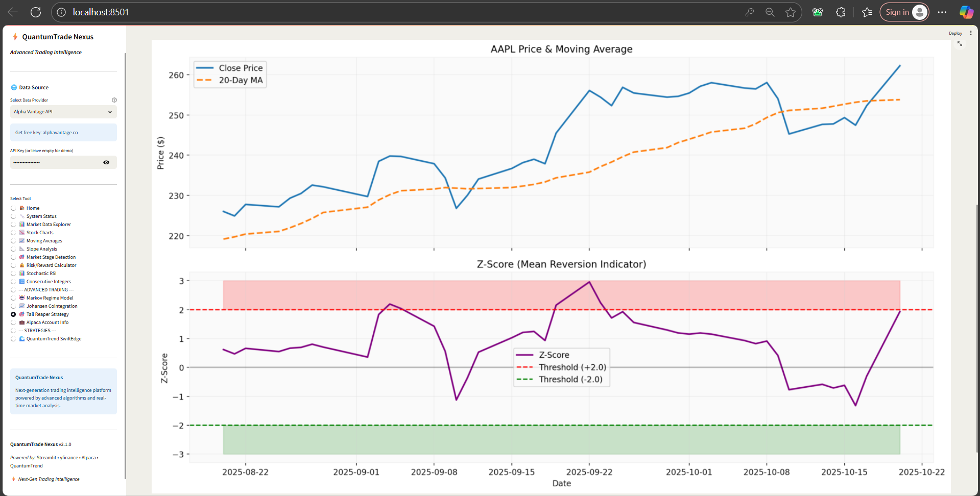Open browser settings and more menu

pyautogui.click(x=942, y=12)
